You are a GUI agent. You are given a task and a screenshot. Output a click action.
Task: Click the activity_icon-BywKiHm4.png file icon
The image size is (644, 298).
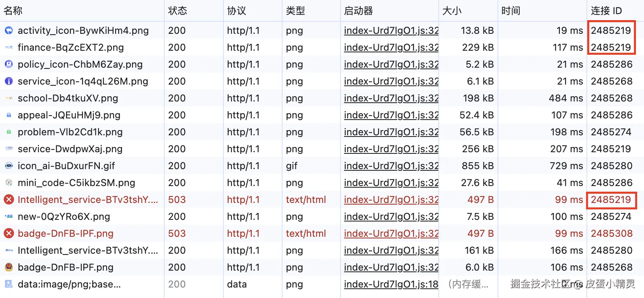click(x=8, y=30)
